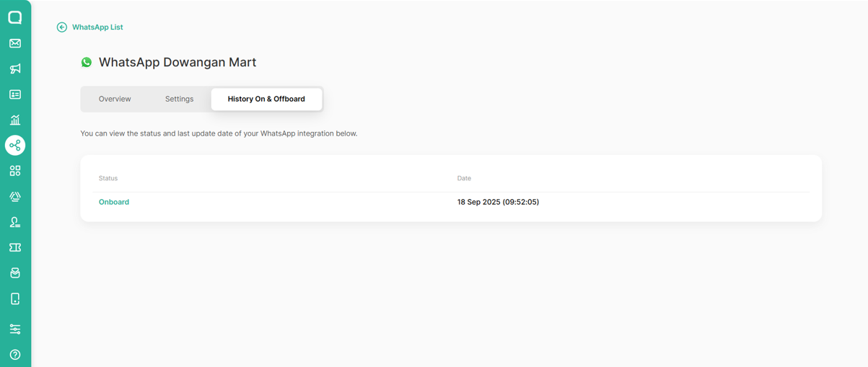The width and height of the screenshot is (868, 367).
Task: Go back via WhatsApp List link
Action: (x=97, y=27)
